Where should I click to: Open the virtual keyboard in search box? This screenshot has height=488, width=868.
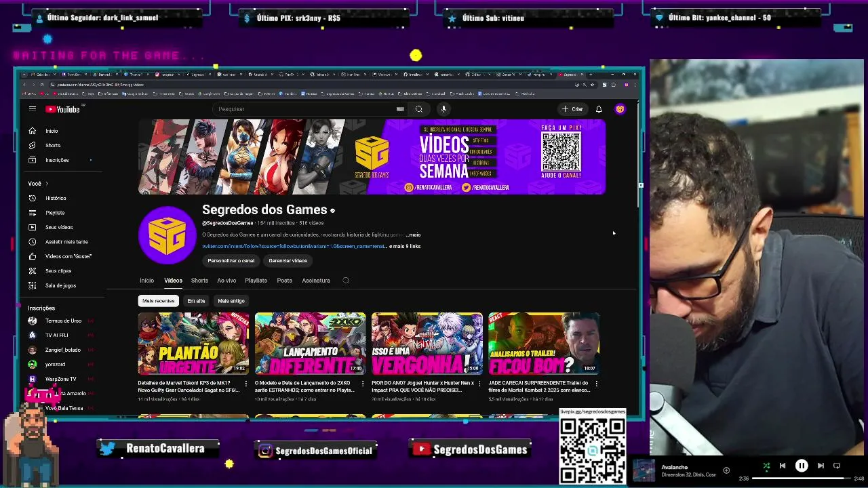click(400, 109)
